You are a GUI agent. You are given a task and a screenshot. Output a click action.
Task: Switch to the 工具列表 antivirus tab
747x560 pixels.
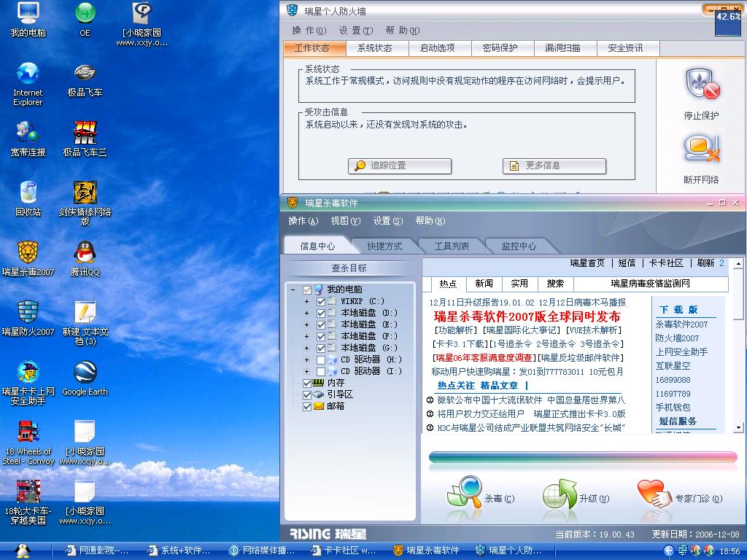point(452,246)
